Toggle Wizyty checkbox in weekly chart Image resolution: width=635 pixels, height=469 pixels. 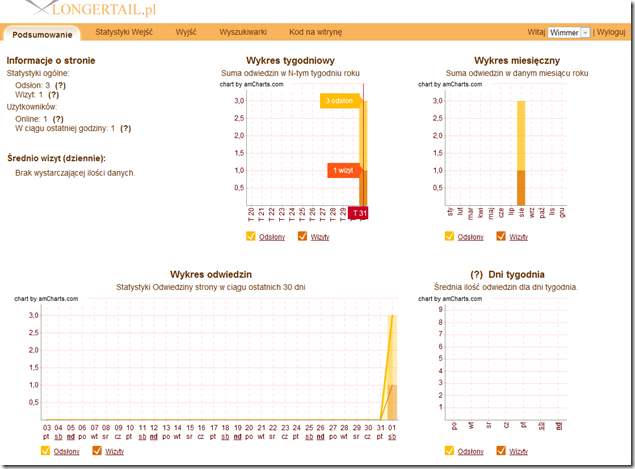pos(303,236)
